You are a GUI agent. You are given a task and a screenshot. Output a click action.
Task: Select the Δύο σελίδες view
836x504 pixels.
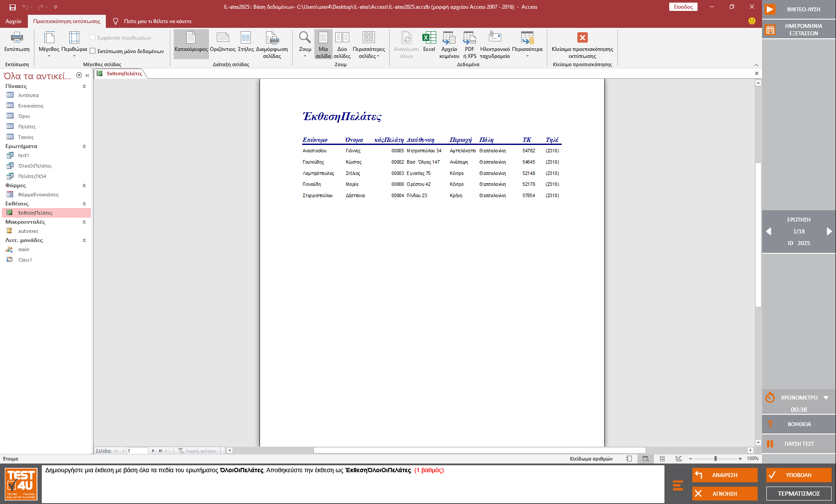pyautogui.click(x=342, y=44)
